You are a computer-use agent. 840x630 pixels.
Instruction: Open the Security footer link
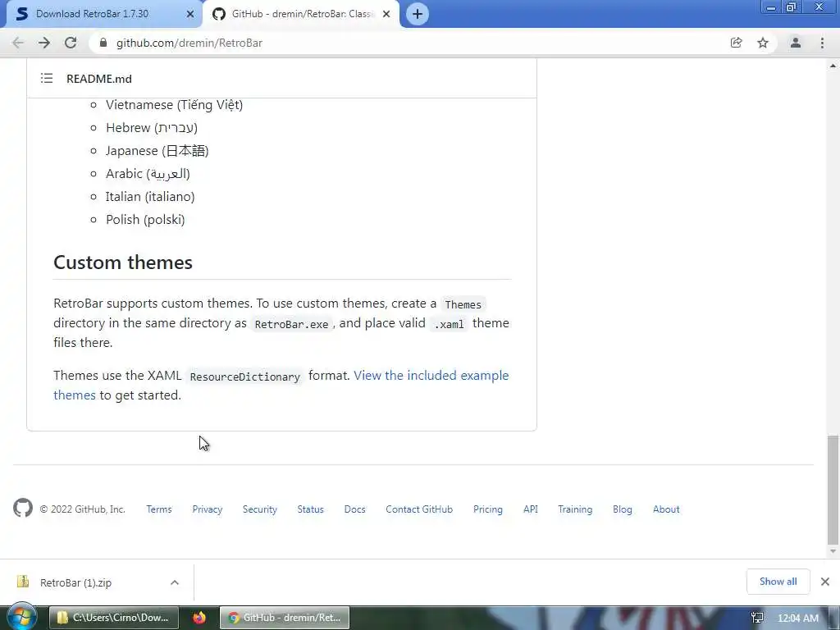[x=260, y=509]
